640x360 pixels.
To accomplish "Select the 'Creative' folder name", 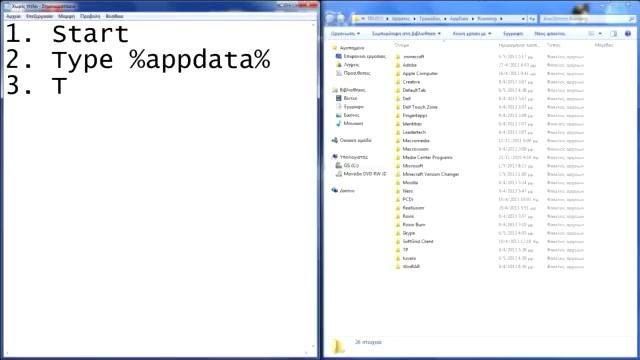I will [x=411, y=82].
